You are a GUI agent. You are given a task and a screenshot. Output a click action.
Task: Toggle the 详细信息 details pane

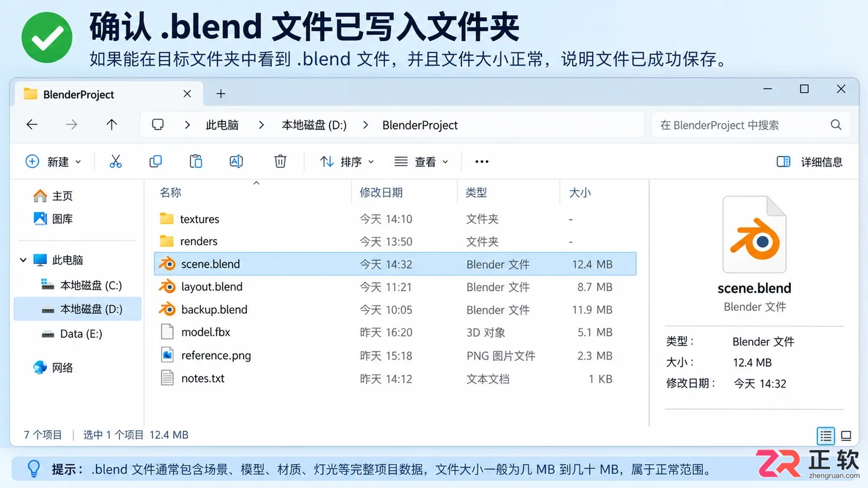tap(810, 161)
